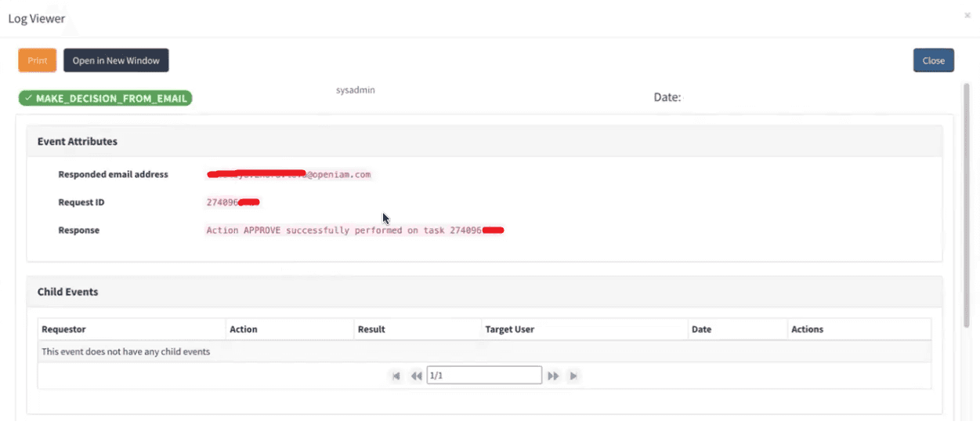Click the vertical scrollbar of the log viewer
The width and height of the screenshot is (980, 425).
coord(967,204)
